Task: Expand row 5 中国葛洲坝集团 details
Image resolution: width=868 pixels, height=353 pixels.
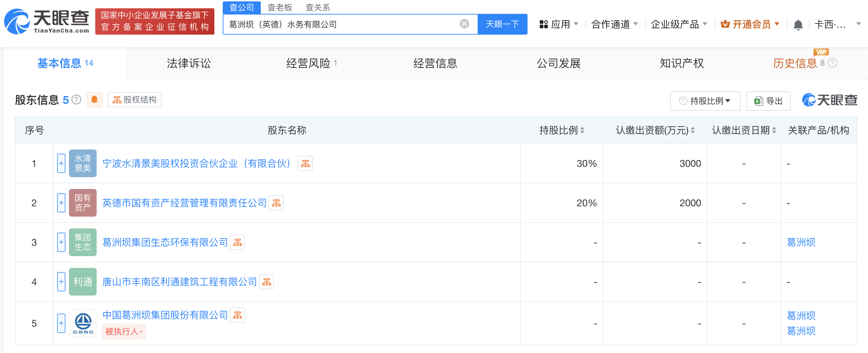Action: [61, 323]
